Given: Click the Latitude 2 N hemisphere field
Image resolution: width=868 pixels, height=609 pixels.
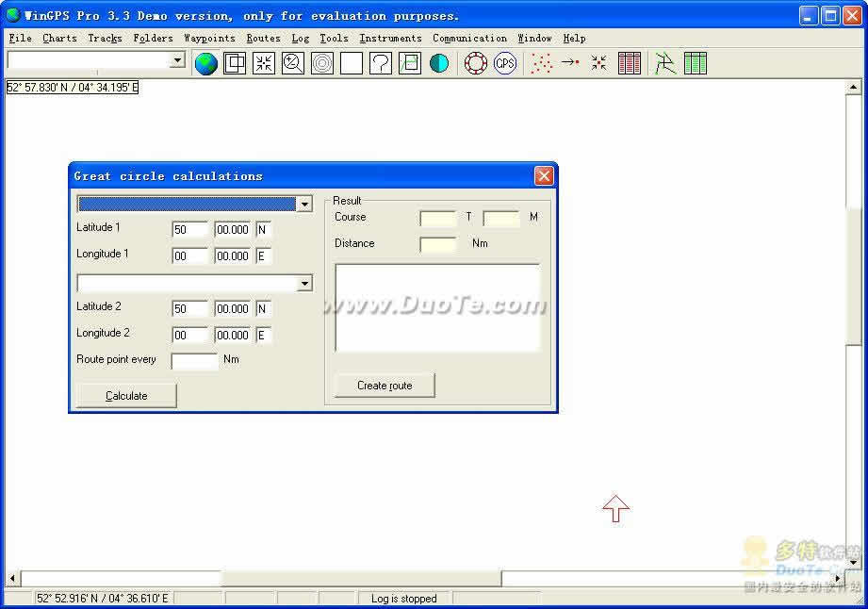Looking at the screenshot, I should 264,309.
